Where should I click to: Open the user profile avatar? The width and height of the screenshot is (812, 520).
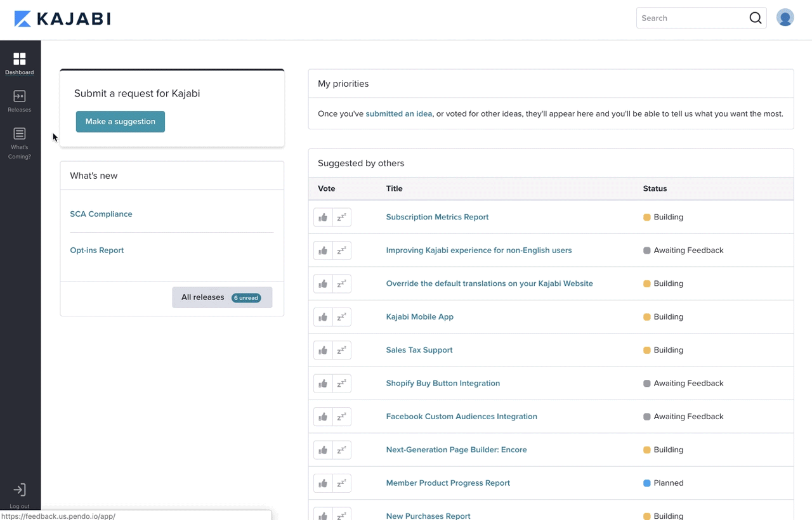tap(785, 18)
